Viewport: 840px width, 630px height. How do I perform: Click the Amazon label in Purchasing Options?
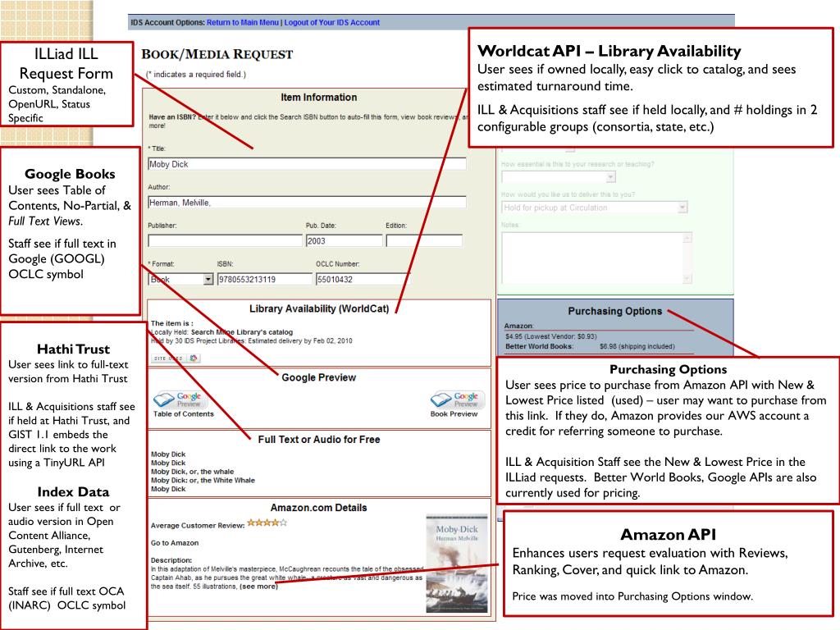click(x=518, y=326)
